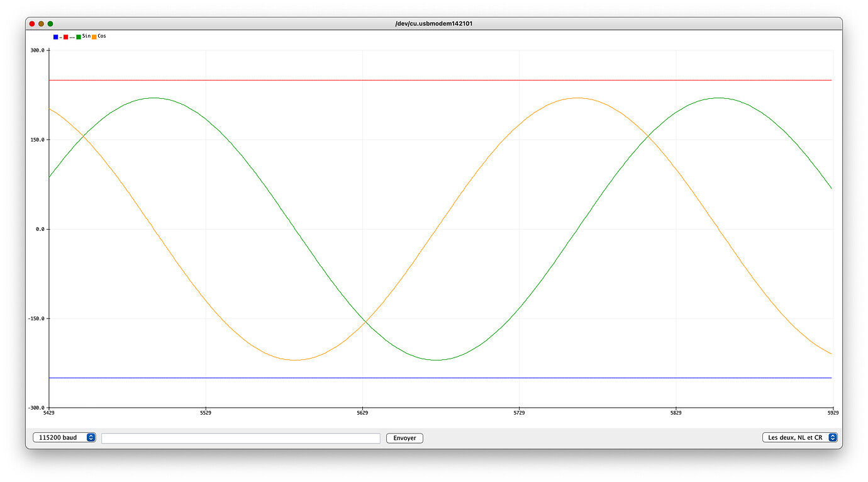The image size is (868, 482).
Task: Toggle the blue data series in the legend
Action: tap(55, 36)
